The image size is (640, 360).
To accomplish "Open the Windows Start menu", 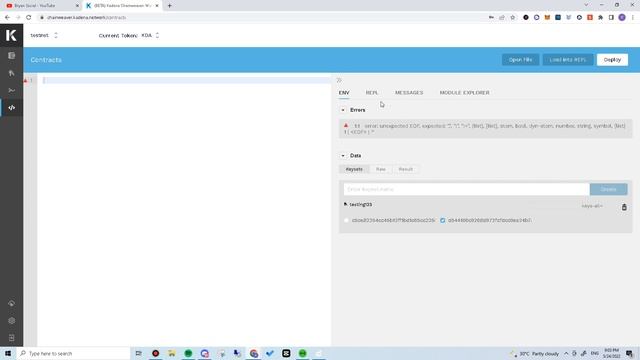I will pos(8,353).
